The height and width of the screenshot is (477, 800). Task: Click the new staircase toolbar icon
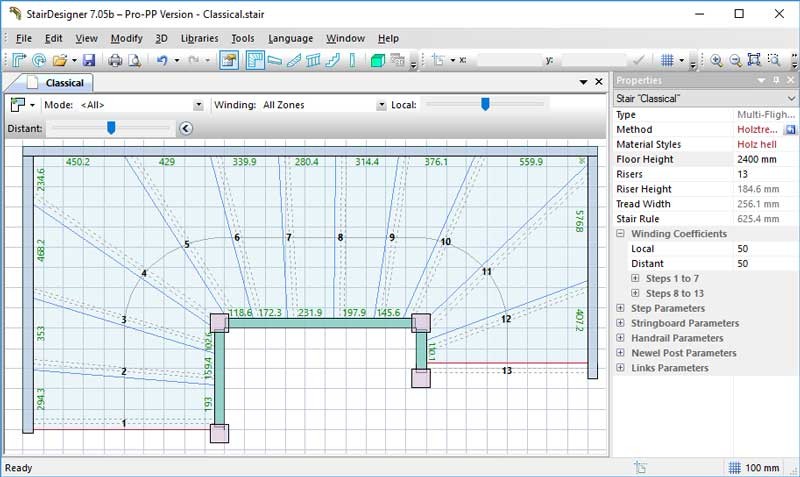(19, 60)
